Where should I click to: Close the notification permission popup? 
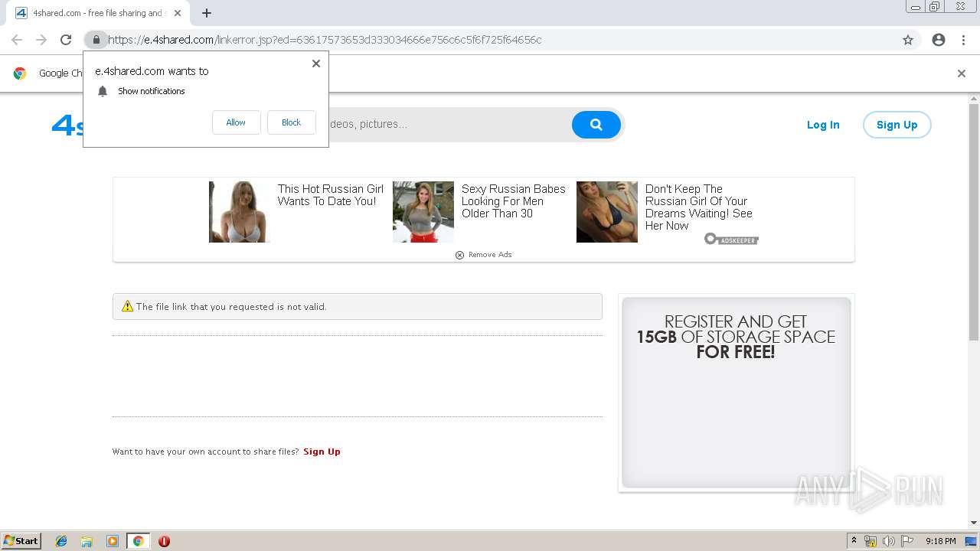point(316,64)
